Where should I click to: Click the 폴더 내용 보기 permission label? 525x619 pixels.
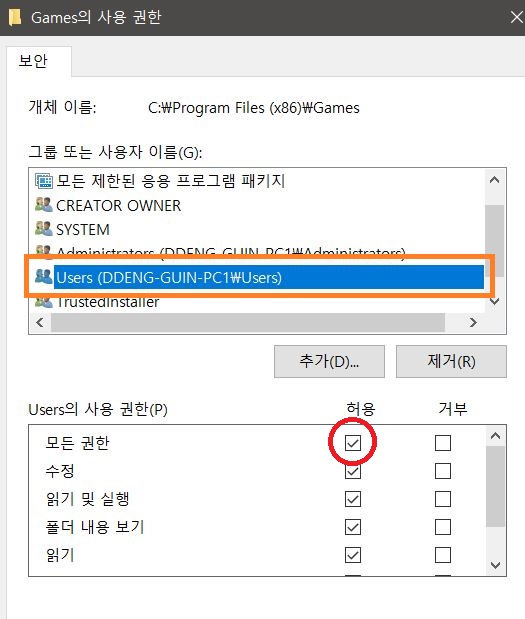tap(95, 527)
